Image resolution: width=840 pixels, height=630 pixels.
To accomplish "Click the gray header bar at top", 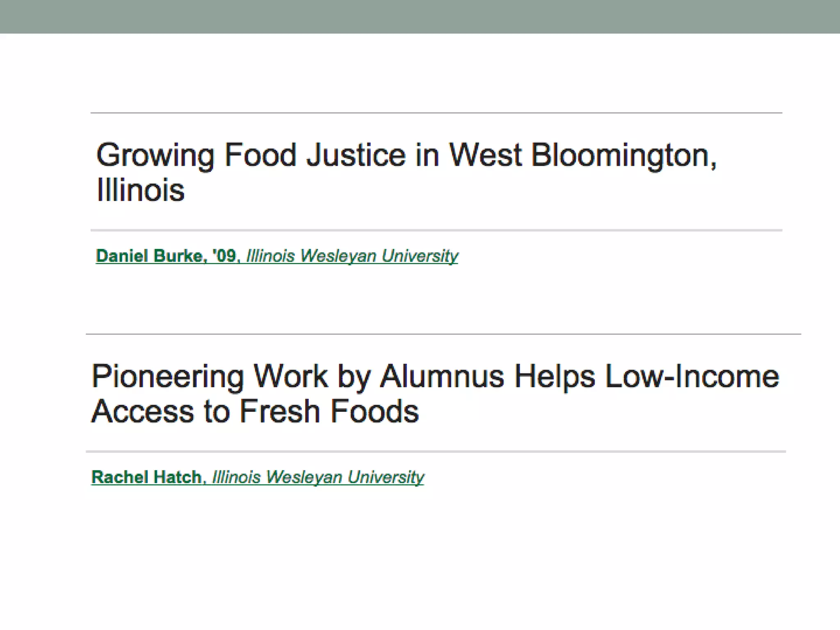I will pos(420,16).
